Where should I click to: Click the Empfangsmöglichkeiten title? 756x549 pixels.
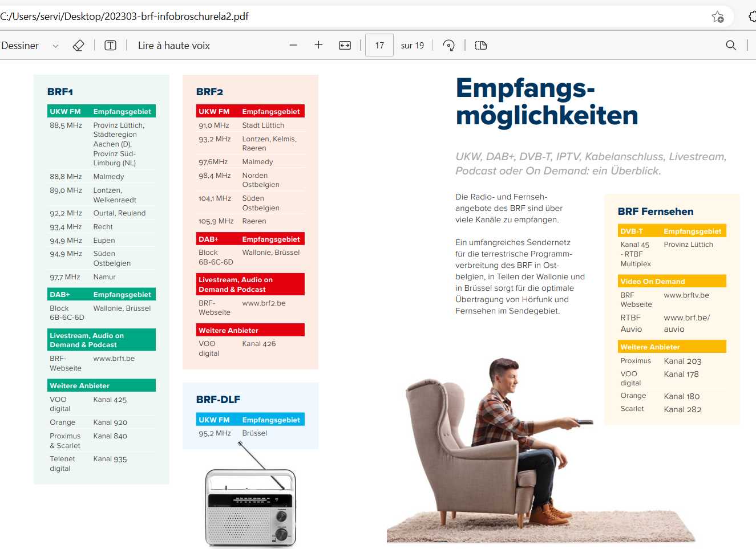547,101
